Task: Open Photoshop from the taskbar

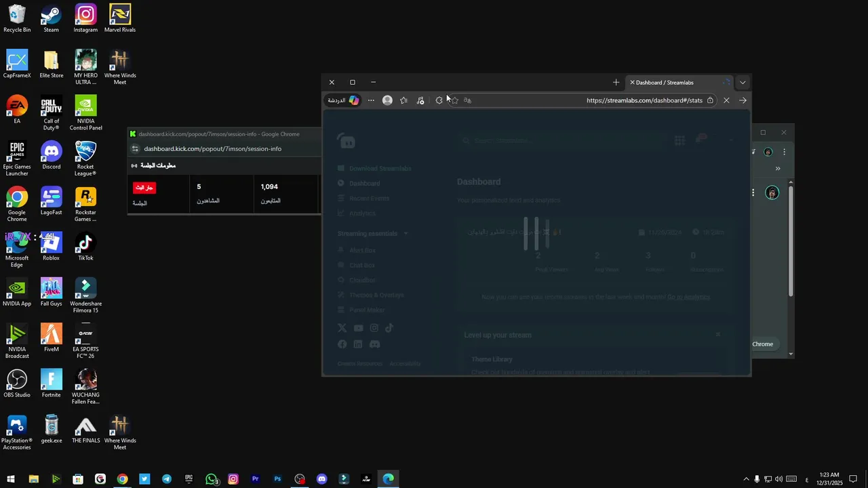Action: pos(277,479)
